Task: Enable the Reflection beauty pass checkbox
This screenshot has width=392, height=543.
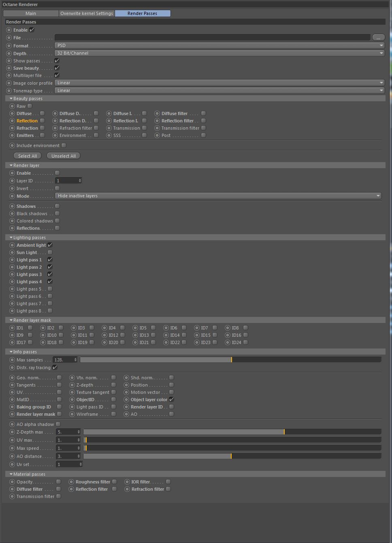Action: click(x=42, y=121)
